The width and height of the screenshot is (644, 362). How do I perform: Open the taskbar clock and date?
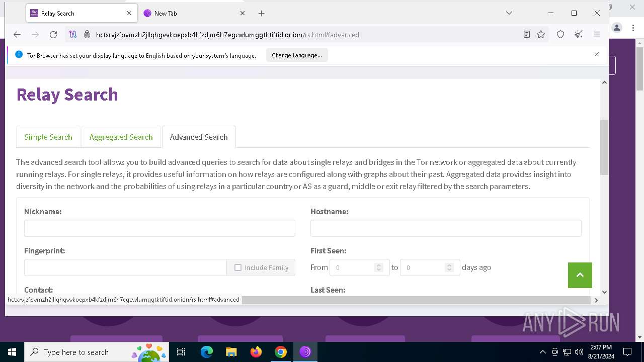[x=600, y=352]
